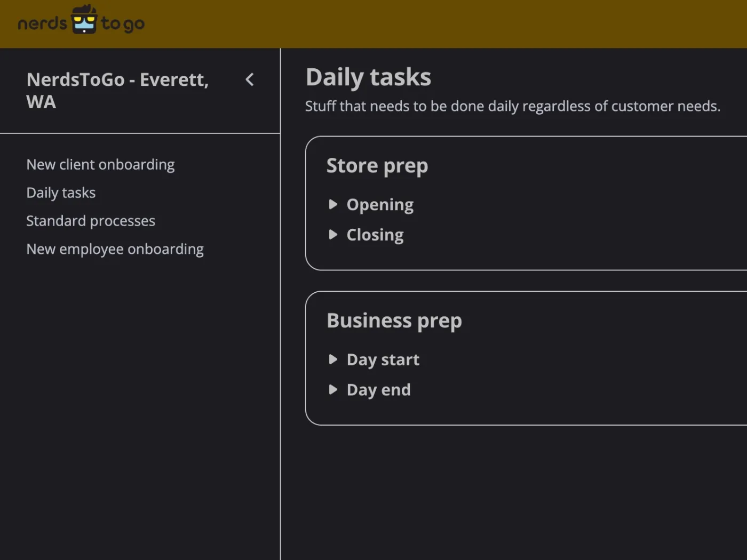
Task: Click the Store prep heading
Action: [x=377, y=166]
